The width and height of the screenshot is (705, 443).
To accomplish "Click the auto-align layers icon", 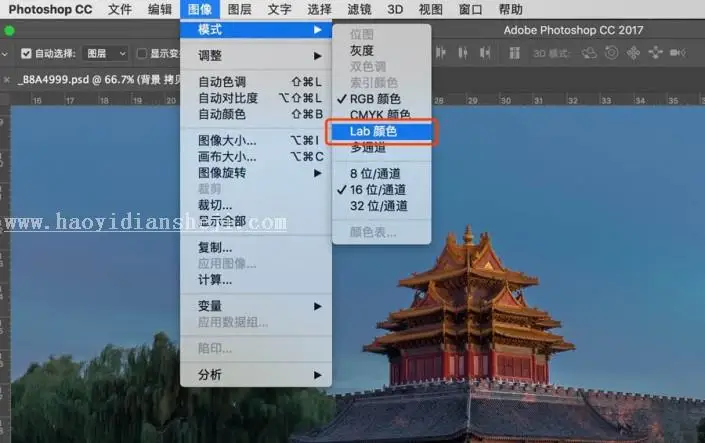I will [514, 53].
